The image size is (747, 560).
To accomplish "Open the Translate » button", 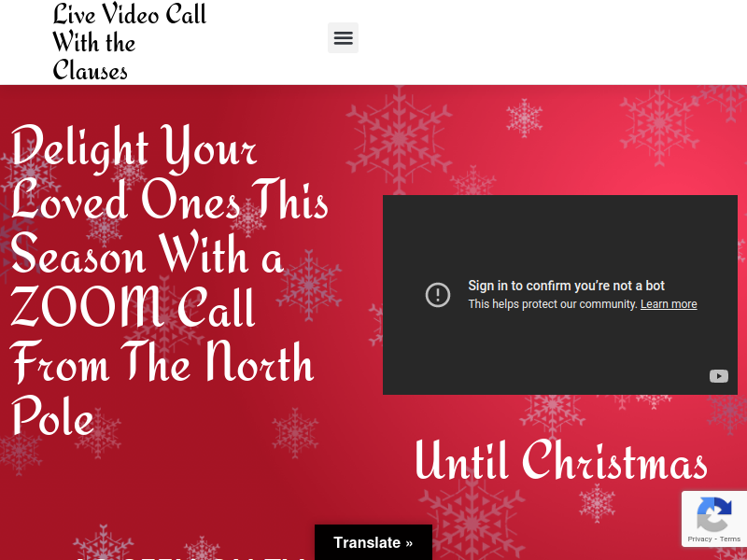I will click(x=373, y=542).
